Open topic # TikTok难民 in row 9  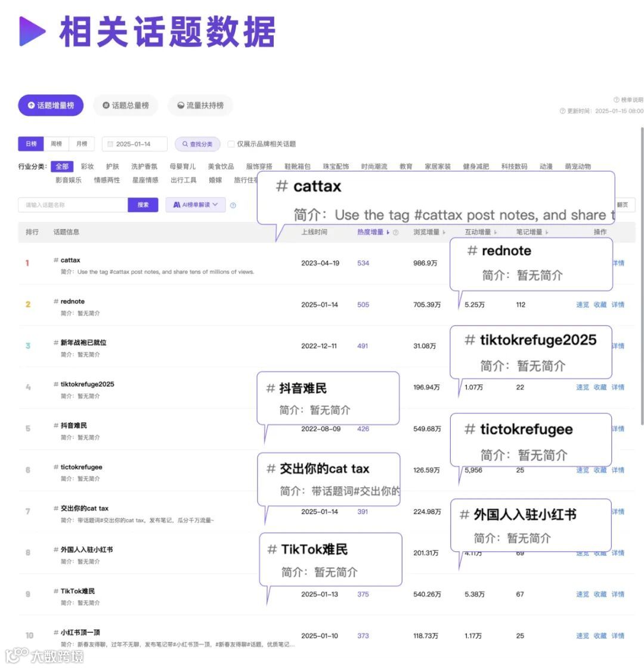coord(74,591)
